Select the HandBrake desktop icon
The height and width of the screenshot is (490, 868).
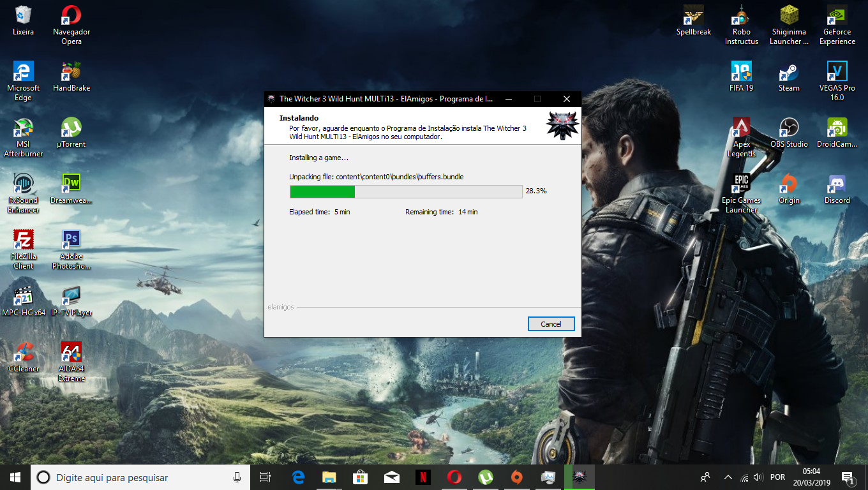(71, 77)
